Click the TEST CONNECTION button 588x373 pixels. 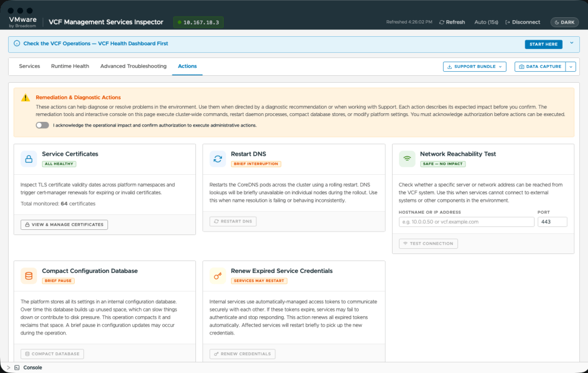click(428, 243)
